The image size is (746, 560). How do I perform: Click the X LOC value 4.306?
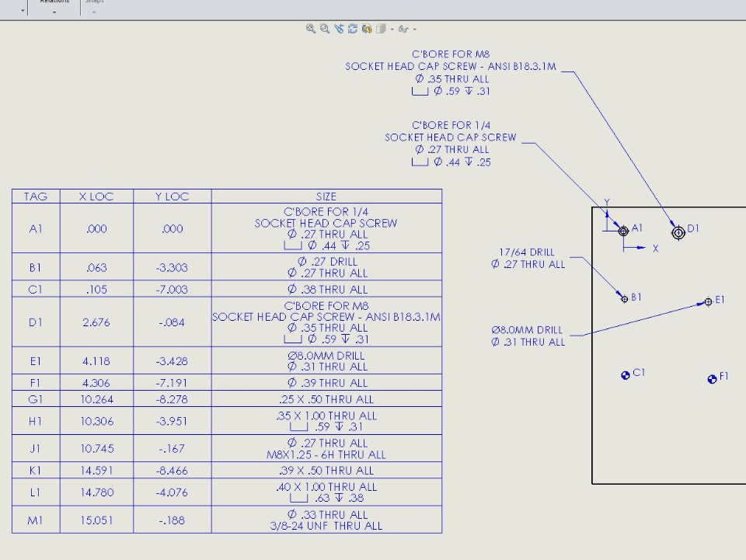pyautogui.click(x=96, y=383)
